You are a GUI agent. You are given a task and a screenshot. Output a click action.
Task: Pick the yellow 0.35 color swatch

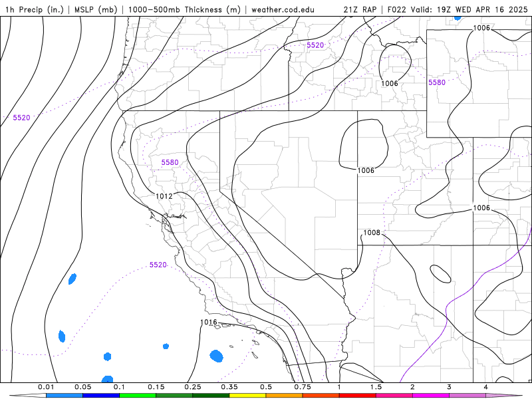click(x=247, y=396)
